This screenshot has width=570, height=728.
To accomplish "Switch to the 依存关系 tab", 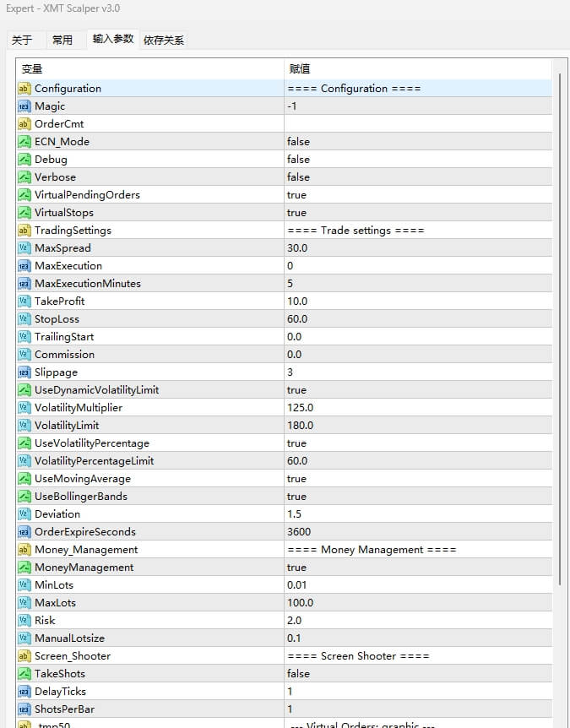I will pos(164,40).
